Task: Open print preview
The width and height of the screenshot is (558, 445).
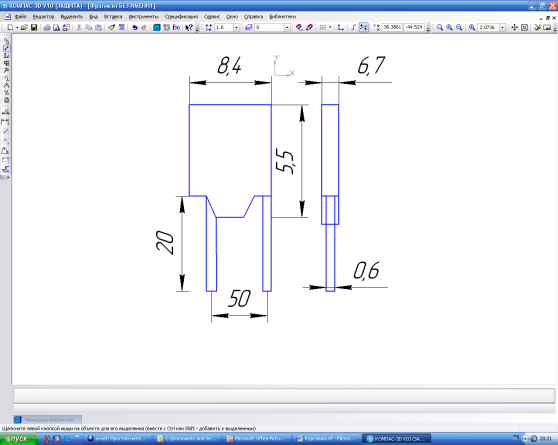Action: click(56, 27)
